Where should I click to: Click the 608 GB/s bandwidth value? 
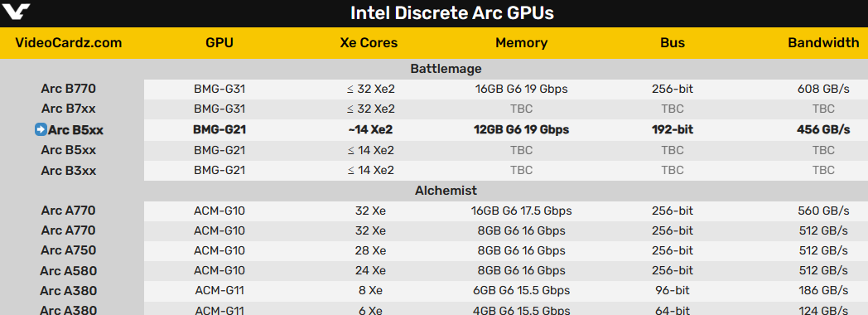(823, 89)
